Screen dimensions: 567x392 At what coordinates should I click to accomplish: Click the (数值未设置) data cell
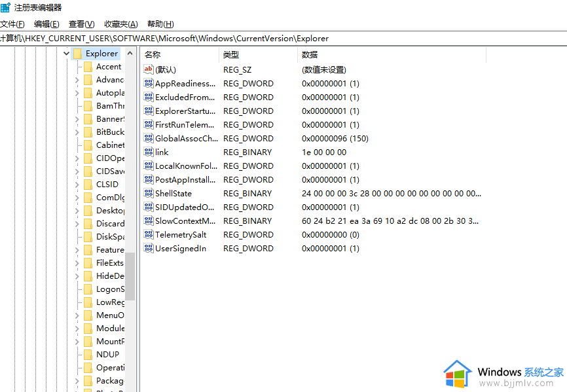324,70
